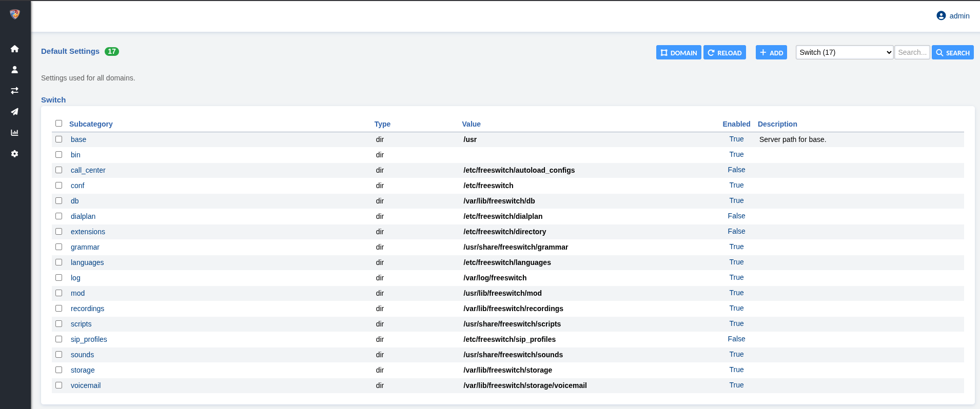Click the Add button

pyautogui.click(x=771, y=53)
